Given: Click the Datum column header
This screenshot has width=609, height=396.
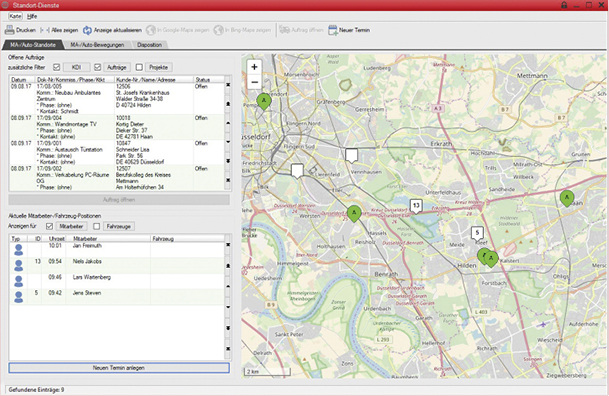Looking at the screenshot, I should click(x=19, y=79).
